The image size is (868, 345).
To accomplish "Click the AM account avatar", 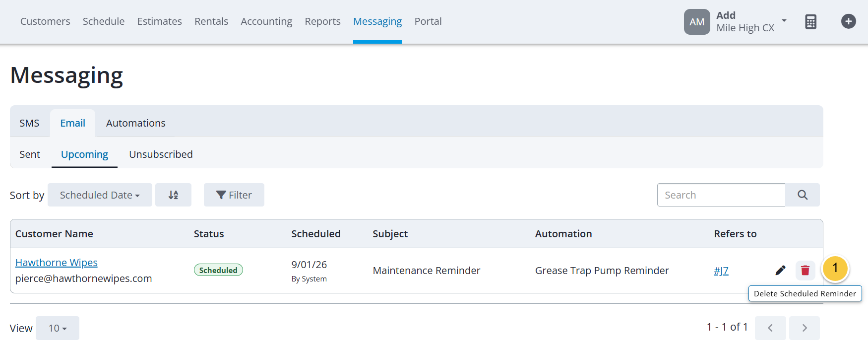I will pos(697,22).
